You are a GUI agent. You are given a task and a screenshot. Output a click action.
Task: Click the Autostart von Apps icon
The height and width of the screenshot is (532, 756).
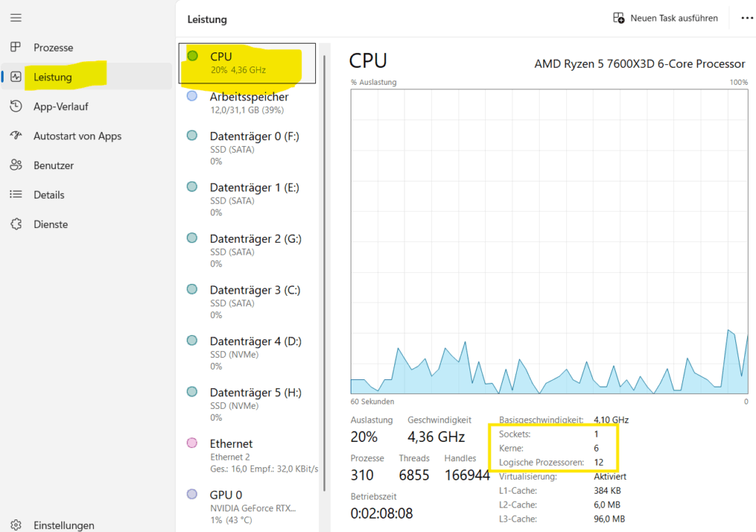tap(16, 136)
